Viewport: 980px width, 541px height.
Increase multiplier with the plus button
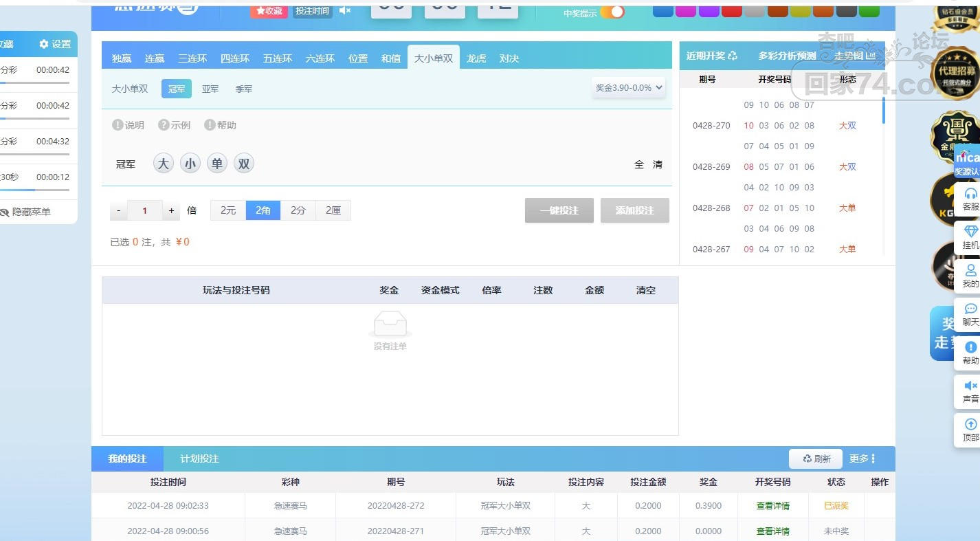171,210
